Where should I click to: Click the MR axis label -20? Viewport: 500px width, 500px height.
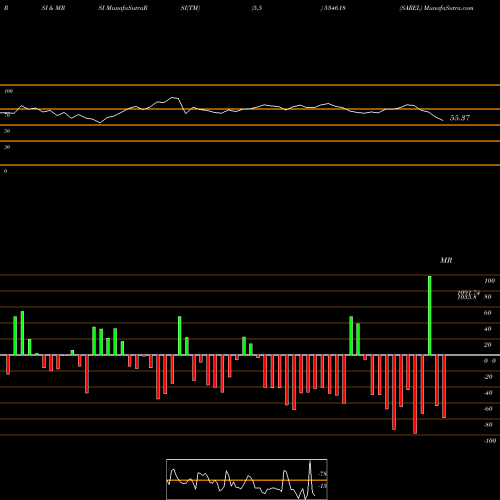[488, 377]
